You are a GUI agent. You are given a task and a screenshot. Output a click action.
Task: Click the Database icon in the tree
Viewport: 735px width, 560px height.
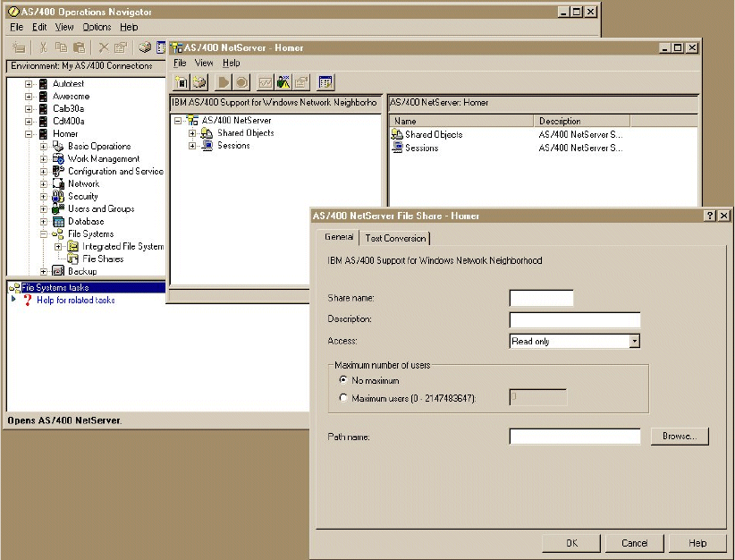(58, 221)
